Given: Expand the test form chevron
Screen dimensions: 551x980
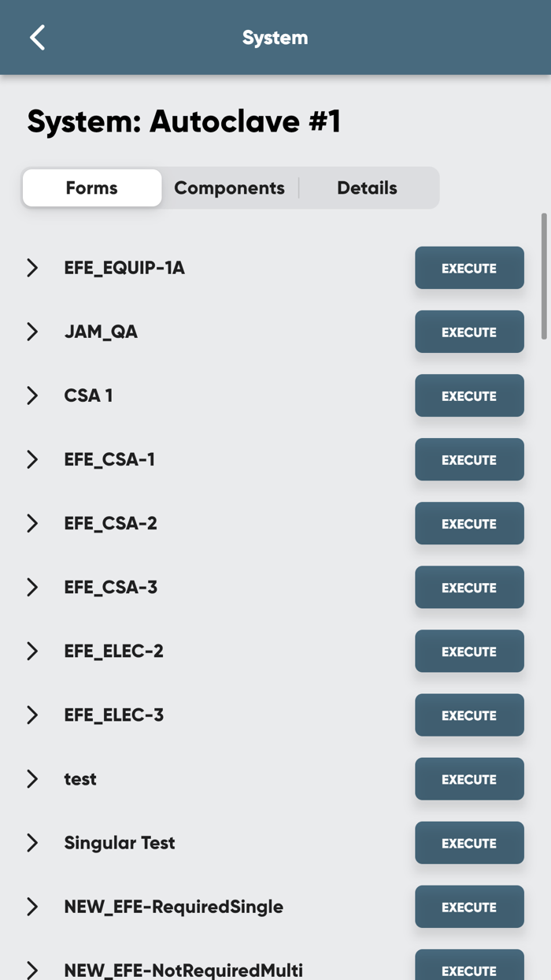Looking at the screenshot, I should [x=32, y=778].
